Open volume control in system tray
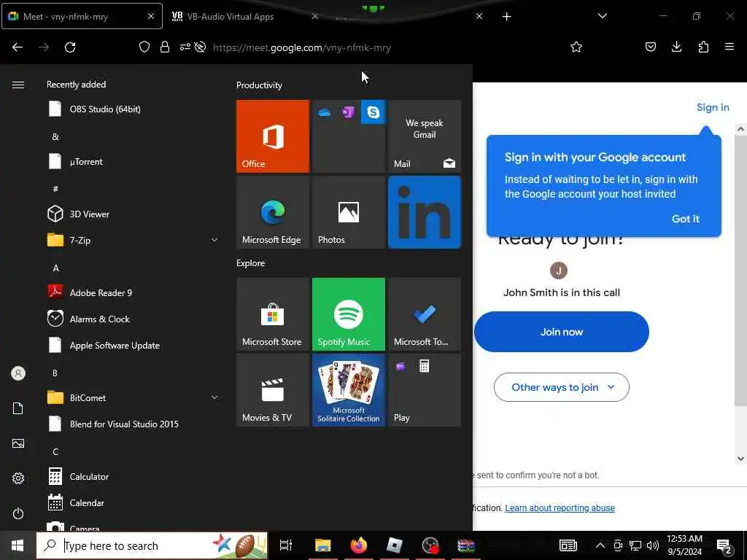Image resolution: width=747 pixels, height=560 pixels. tap(653, 545)
